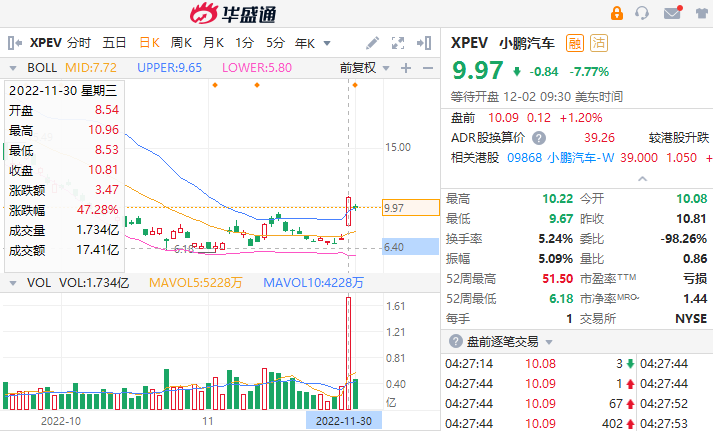Click the 融 margin badge
713x431 pixels.
(574, 43)
